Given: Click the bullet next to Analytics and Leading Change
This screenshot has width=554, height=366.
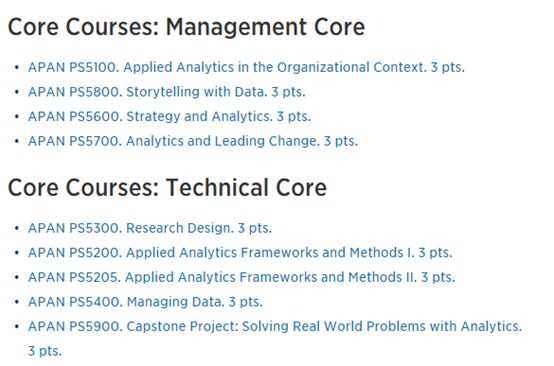Looking at the screenshot, I should click(x=17, y=141).
